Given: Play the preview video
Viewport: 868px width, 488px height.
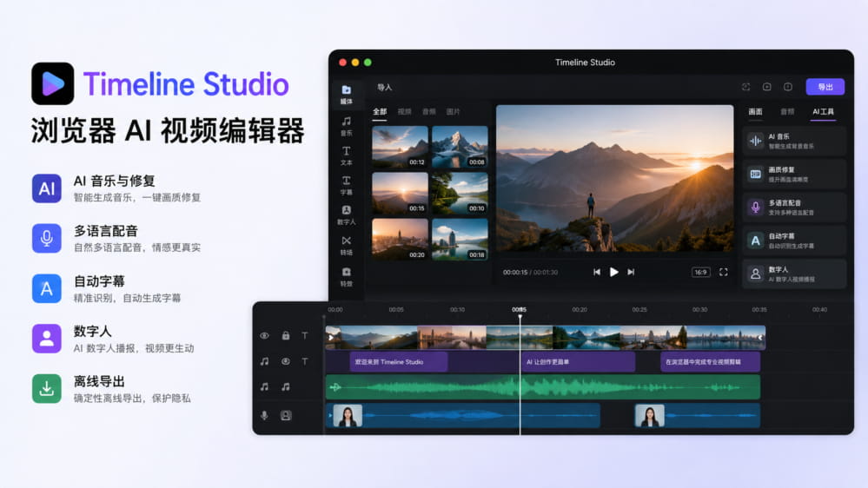Looking at the screenshot, I should [x=613, y=272].
